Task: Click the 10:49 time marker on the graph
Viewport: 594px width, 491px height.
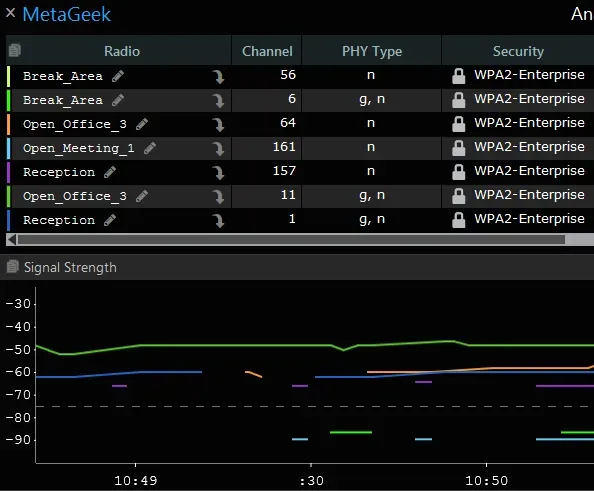Action: pos(136,480)
